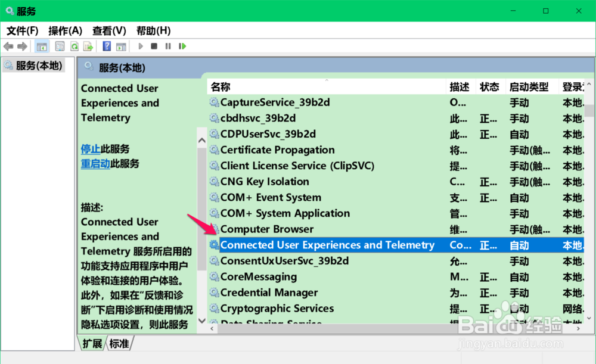The width and height of the screenshot is (596, 364).
Task: Select the Client License Service (ClipSVC) row
Action: click(x=396, y=166)
